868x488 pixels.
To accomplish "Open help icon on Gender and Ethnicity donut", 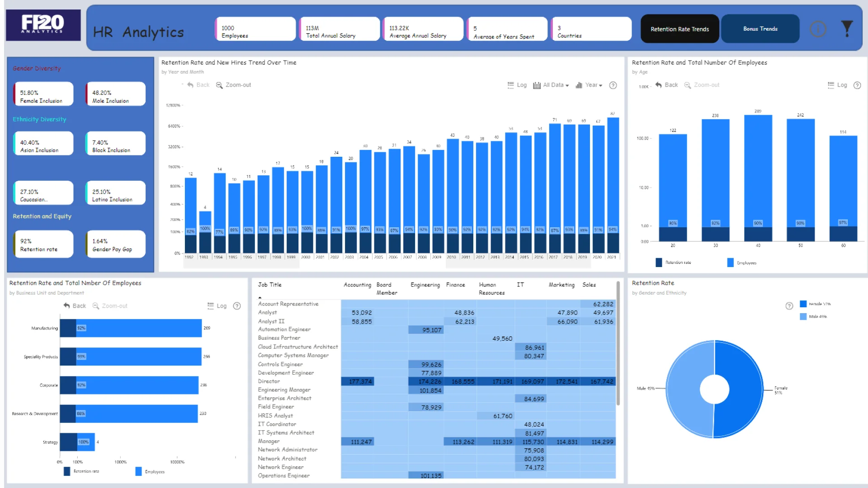I will 789,306.
